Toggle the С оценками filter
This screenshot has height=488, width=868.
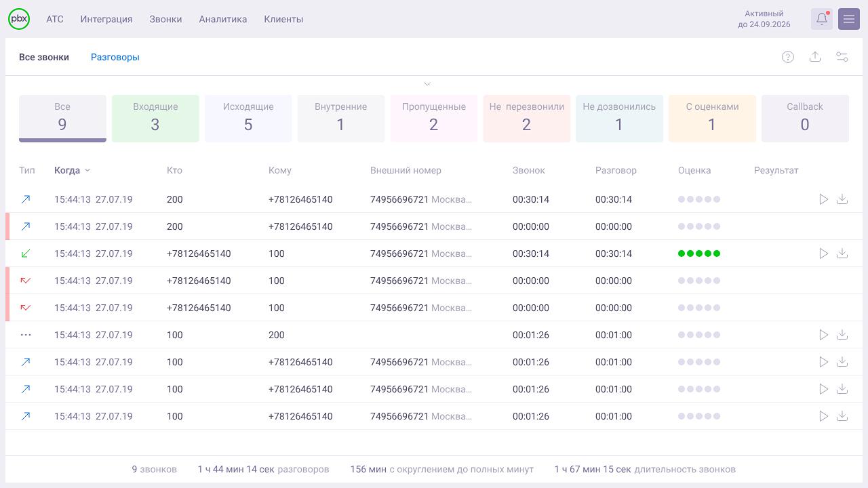coord(712,118)
